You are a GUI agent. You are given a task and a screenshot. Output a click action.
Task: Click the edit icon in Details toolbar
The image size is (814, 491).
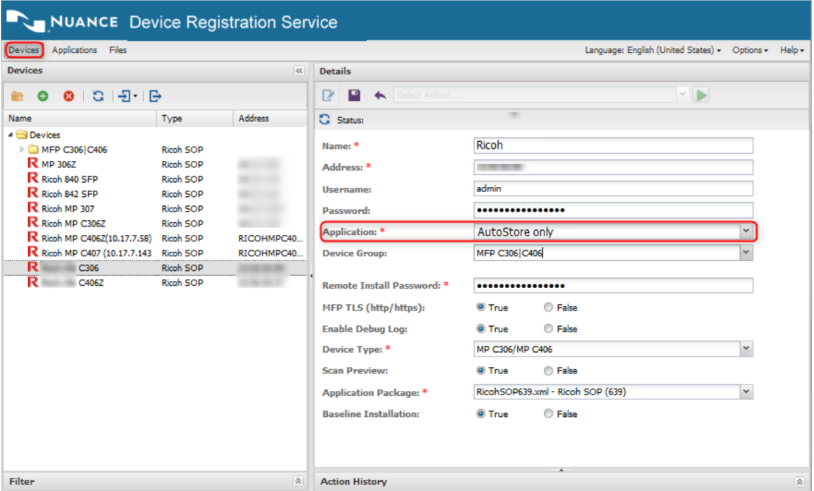click(x=327, y=95)
